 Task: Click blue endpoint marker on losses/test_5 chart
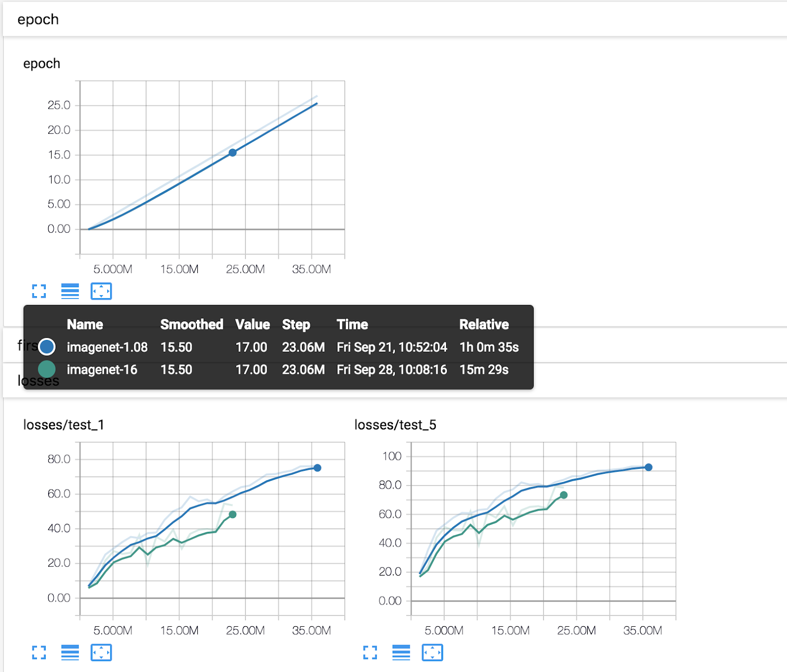[x=648, y=467]
